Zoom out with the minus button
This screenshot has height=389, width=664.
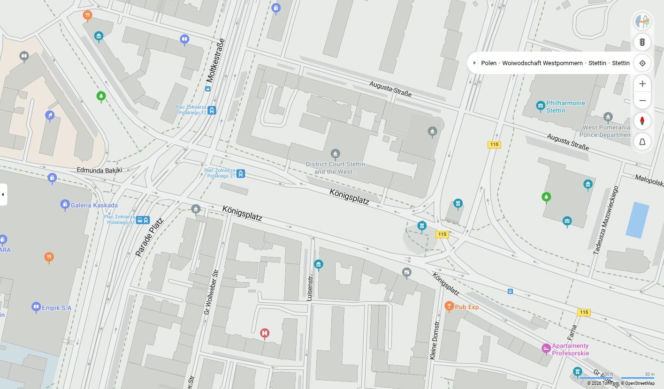[642, 101]
